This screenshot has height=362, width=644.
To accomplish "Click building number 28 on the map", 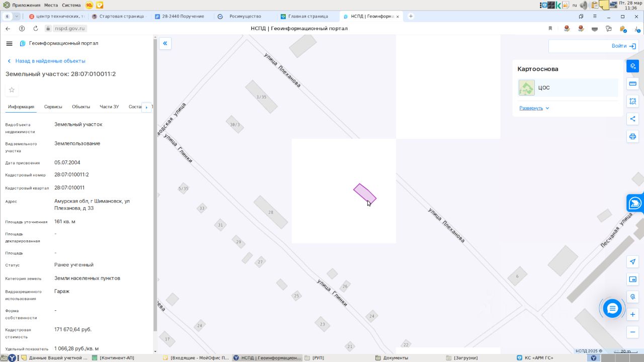I will pos(271,212).
